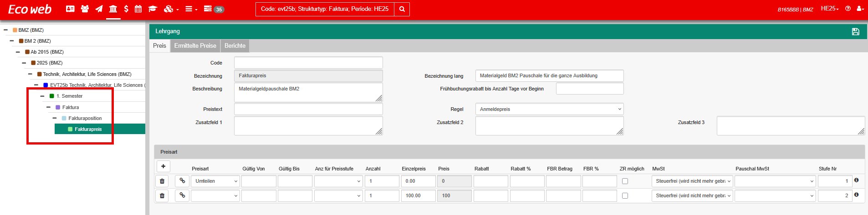Collapse the 1. Semester tree node
This screenshot has width=868, height=215.
tap(42, 96)
